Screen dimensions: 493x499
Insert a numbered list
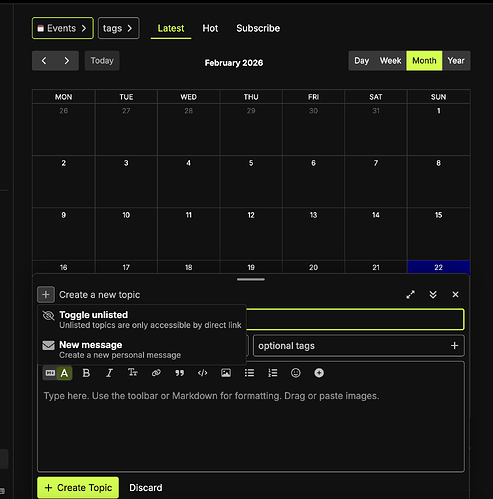tap(273, 373)
